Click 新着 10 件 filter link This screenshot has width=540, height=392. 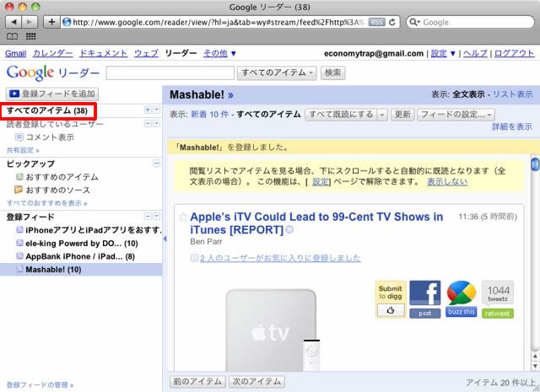(210, 115)
